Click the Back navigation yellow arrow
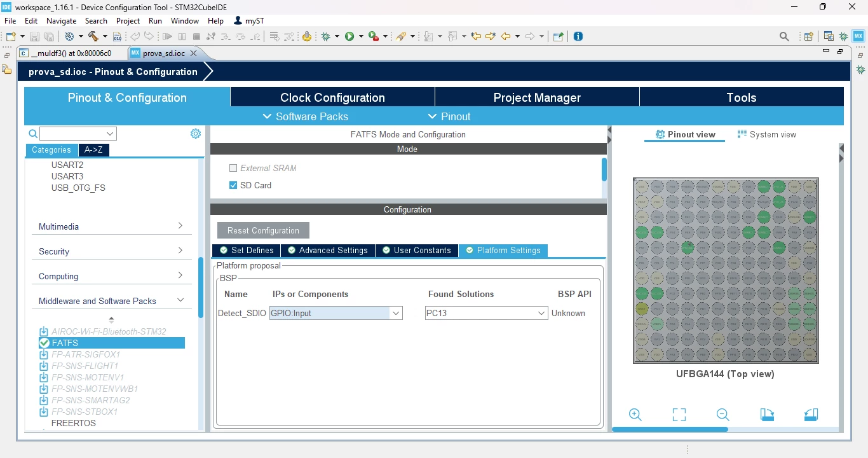Image resolution: width=868 pixels, height=458 pixels. tap(506, 36)
